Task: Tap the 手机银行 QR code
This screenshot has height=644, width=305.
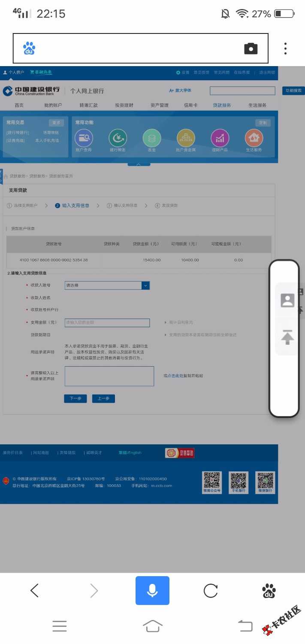Action: pos(239,482)
